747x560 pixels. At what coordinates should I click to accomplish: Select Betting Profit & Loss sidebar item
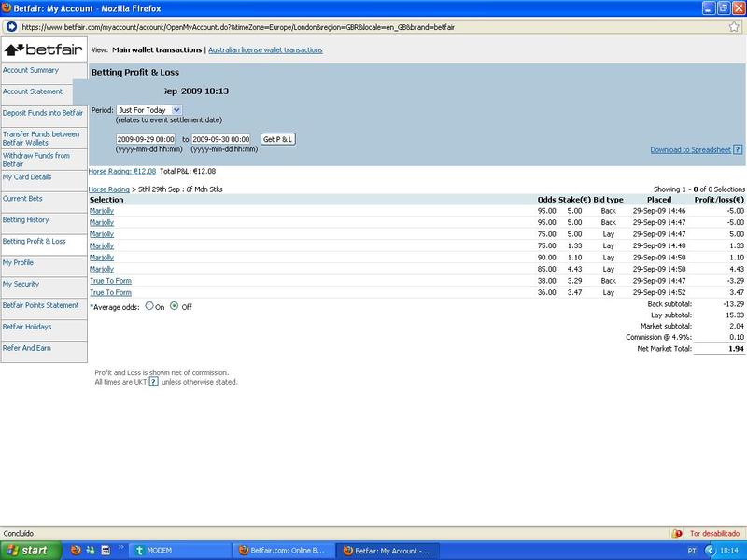pyautogui.click(x=35, y=242)
